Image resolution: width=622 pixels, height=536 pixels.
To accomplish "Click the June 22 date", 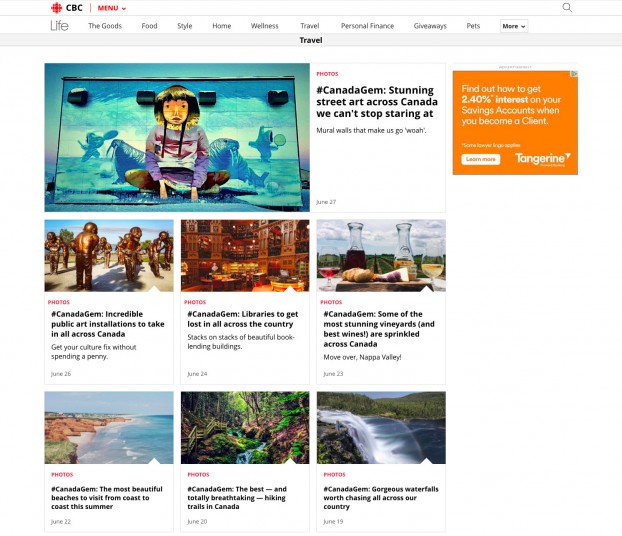I will (x=61, y=521).
